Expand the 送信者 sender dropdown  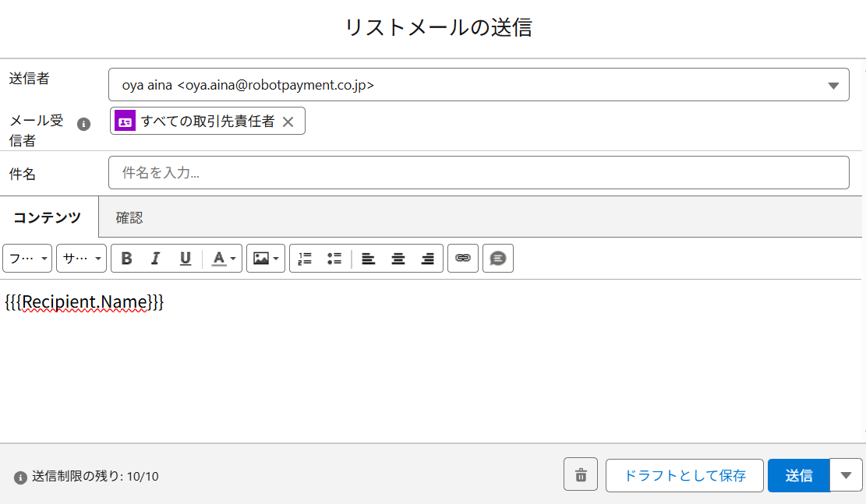tap(832, 85)
